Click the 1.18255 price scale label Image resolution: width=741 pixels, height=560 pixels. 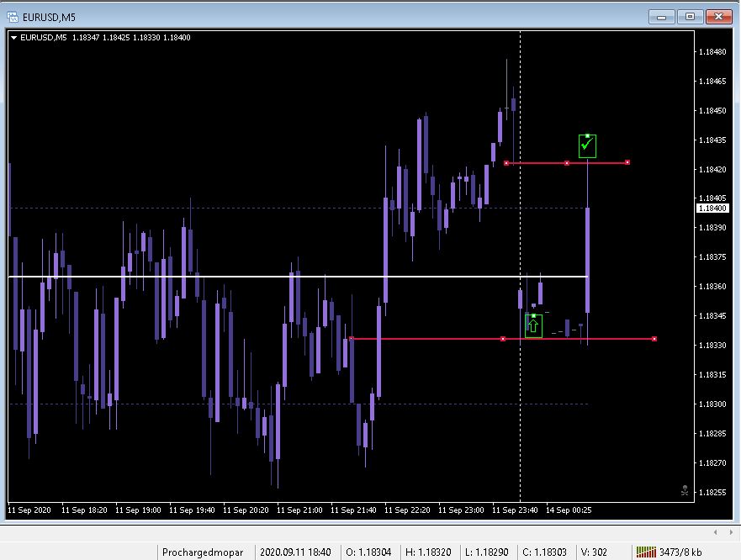point(712,493)
